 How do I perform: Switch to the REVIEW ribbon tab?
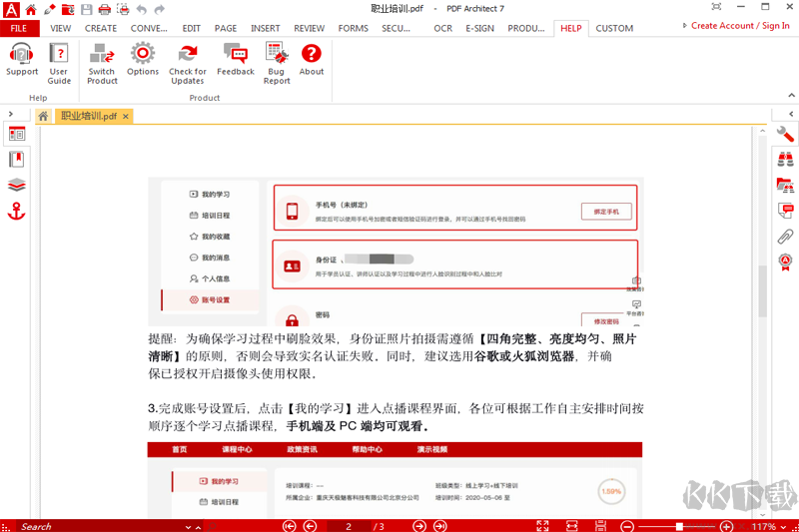click(x=310, y=29)
